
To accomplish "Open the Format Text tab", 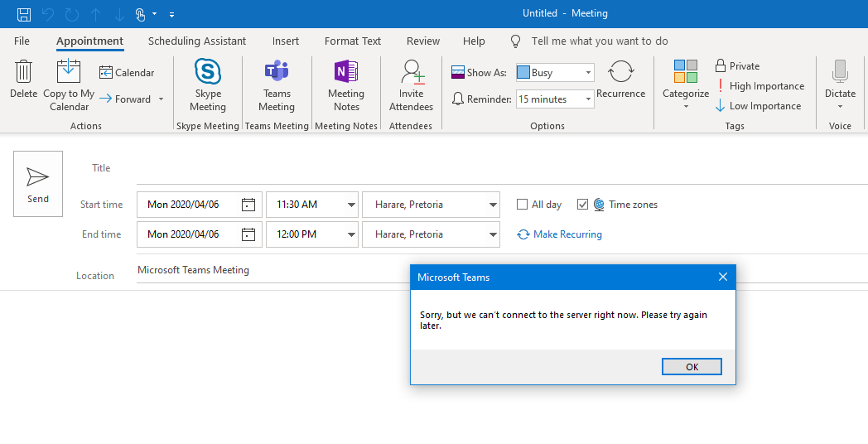I will tap(353, 41).
